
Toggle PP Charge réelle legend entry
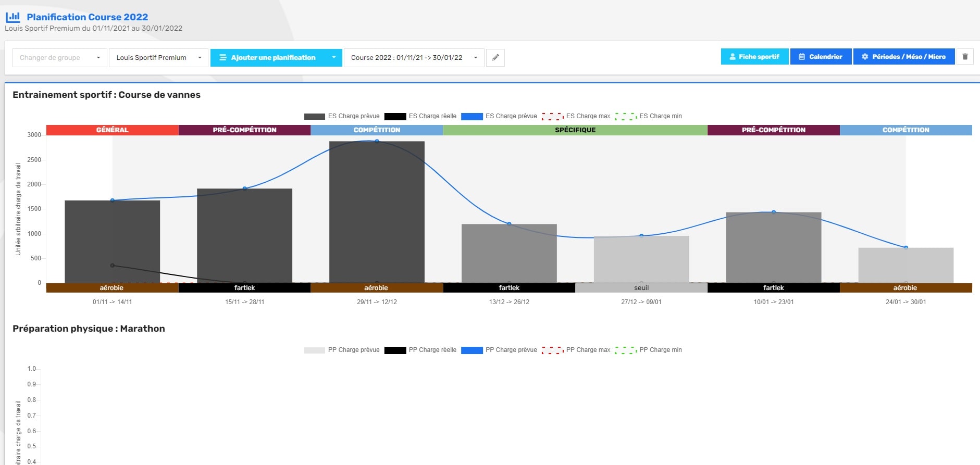click(x=420, y=350)
